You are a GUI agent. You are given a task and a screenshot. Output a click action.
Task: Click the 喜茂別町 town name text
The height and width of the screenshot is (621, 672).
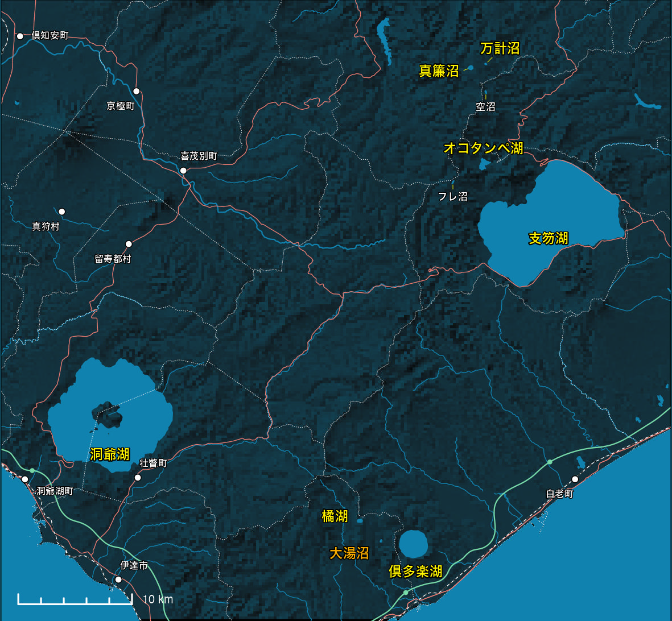click(x=199, y=156)
